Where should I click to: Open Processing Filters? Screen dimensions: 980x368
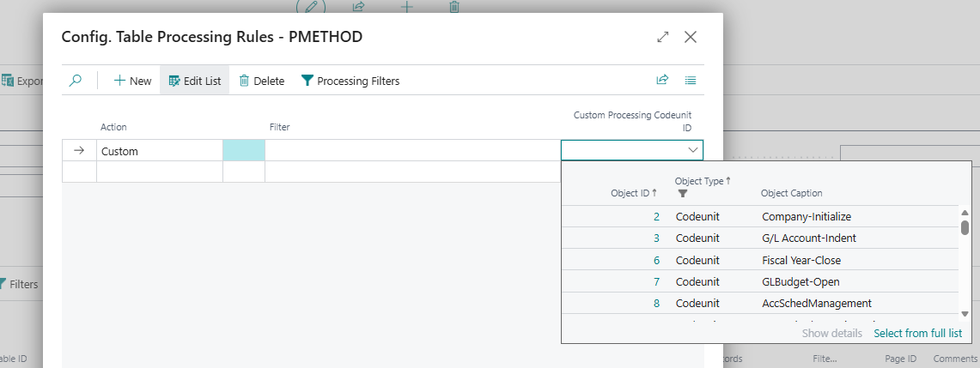pos(350,81)
